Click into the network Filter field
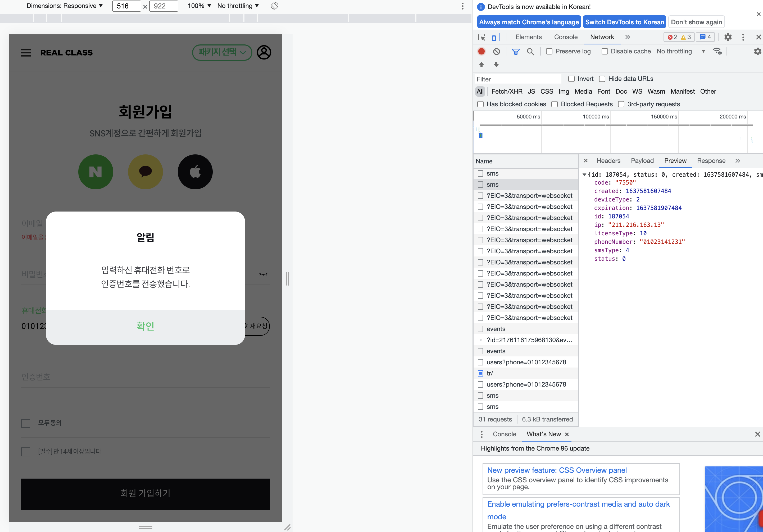Screen dimensions: 763x532 click(518, 79)
